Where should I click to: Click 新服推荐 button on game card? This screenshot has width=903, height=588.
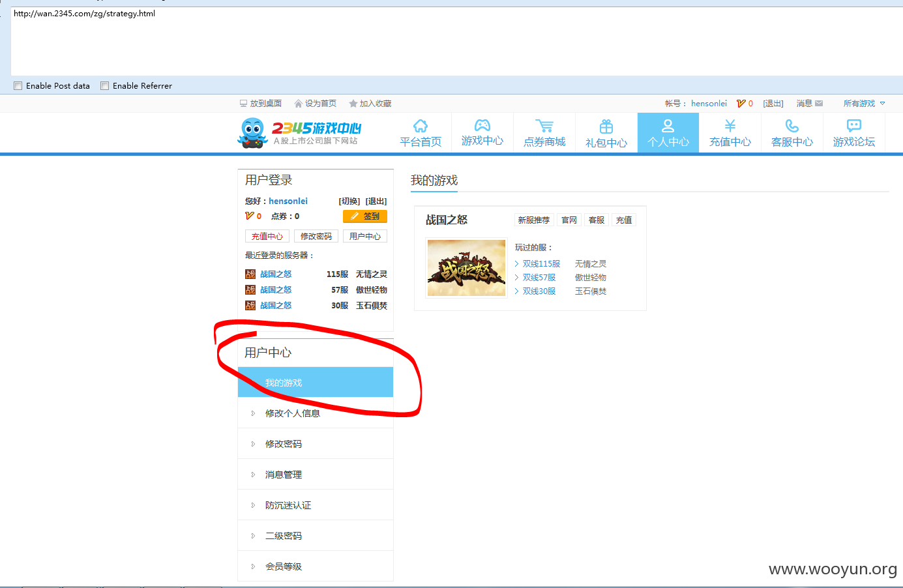[534, 220]
